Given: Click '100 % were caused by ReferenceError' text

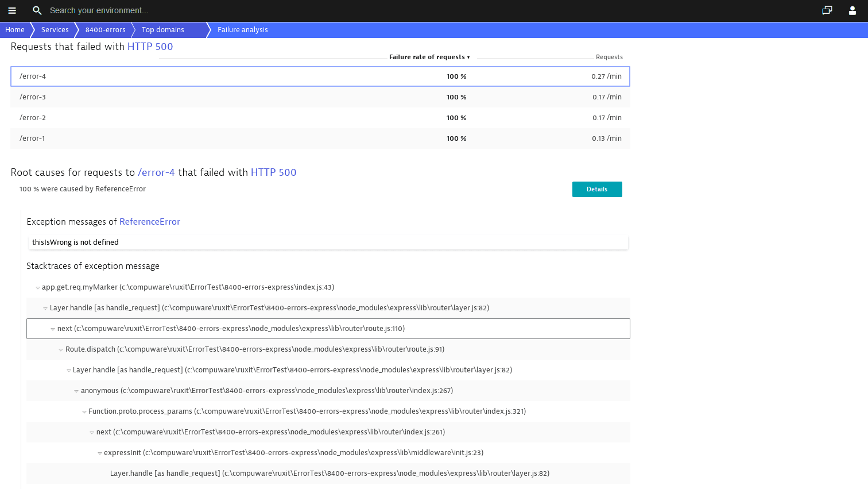Looking at the screenshot, I should coord(83,189).
